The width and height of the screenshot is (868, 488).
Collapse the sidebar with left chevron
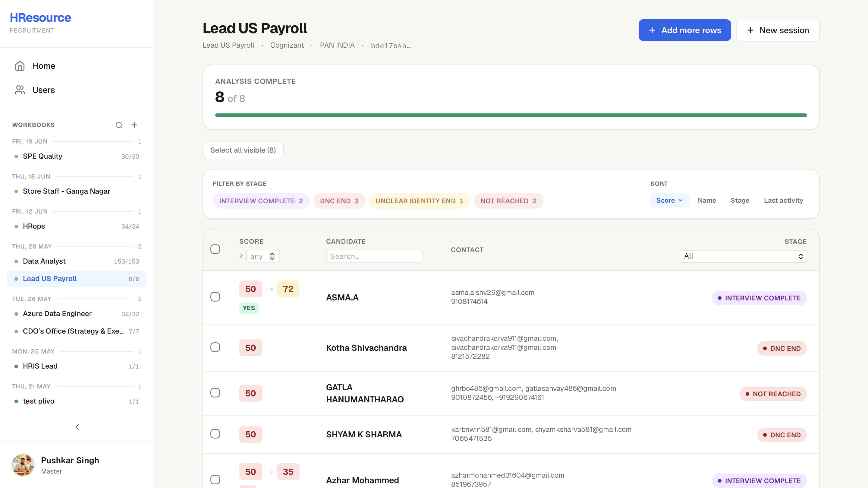coord(77,427)
